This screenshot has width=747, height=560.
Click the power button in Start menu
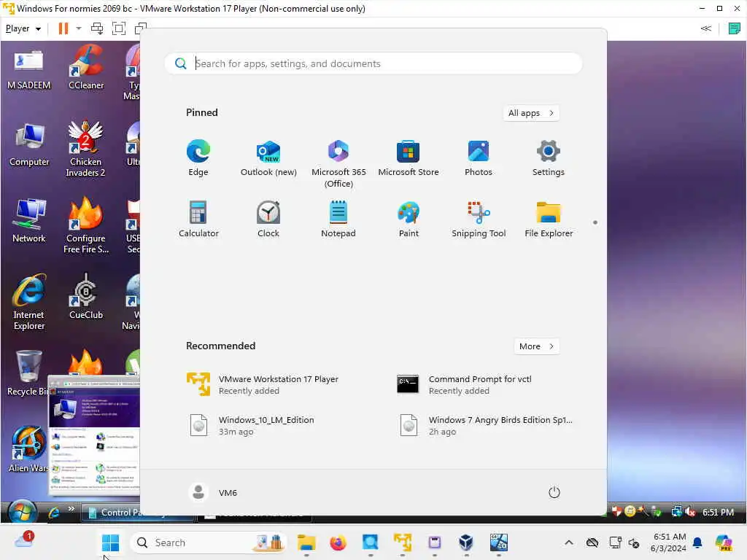pos(554,492)
